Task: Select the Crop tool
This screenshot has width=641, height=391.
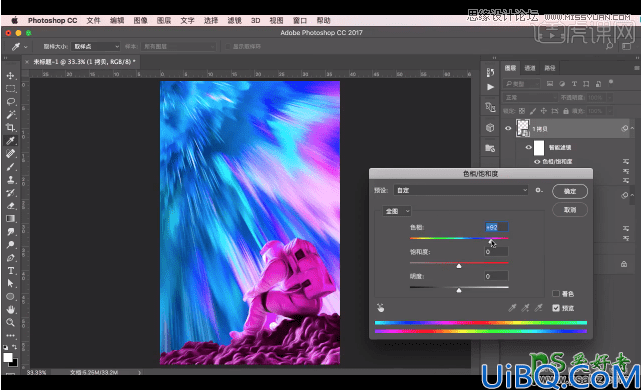Action: point(11,128)
